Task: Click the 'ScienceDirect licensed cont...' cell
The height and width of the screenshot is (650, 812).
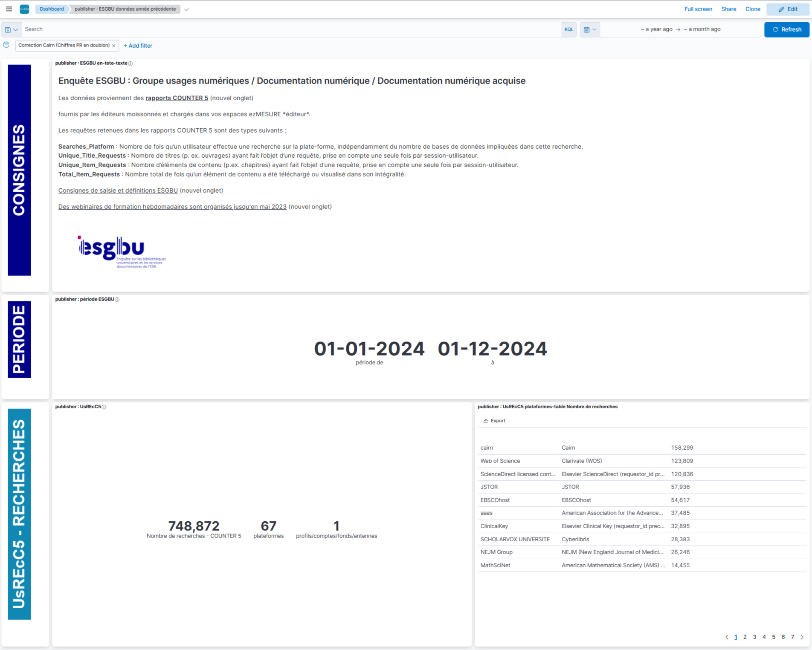Action: [x=518, y=474]
